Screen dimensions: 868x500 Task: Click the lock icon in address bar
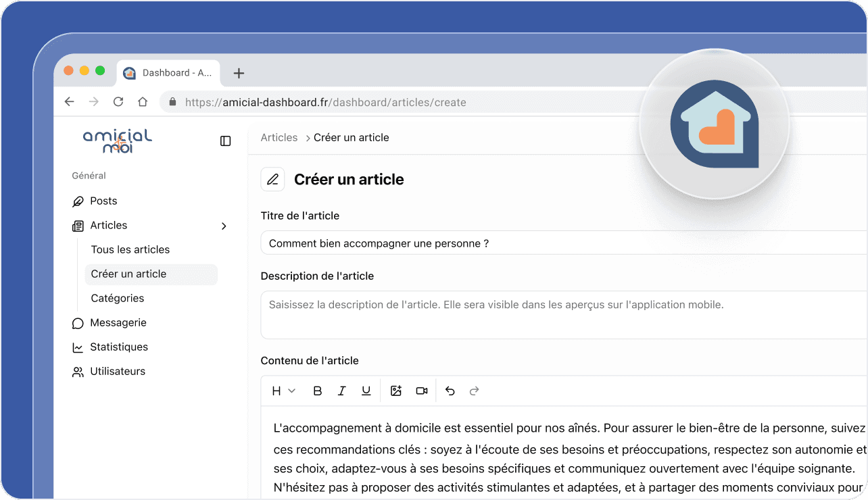(x=172, y=102)
